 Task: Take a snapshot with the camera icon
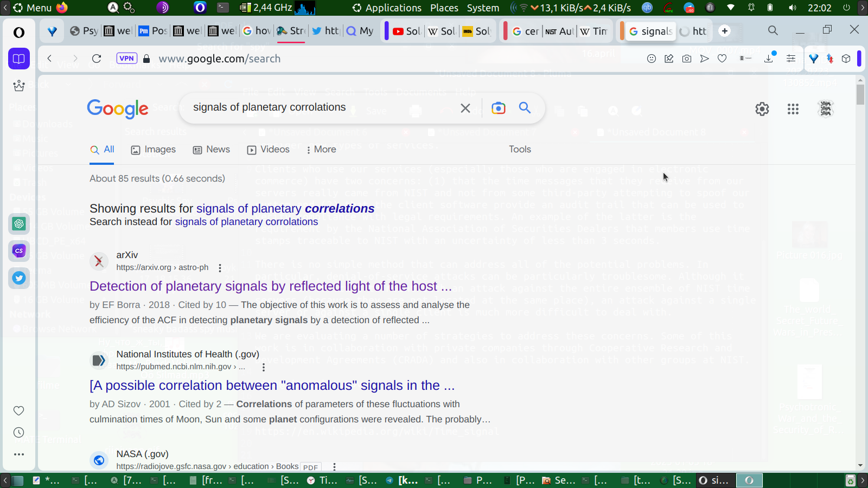pos(687,59)
